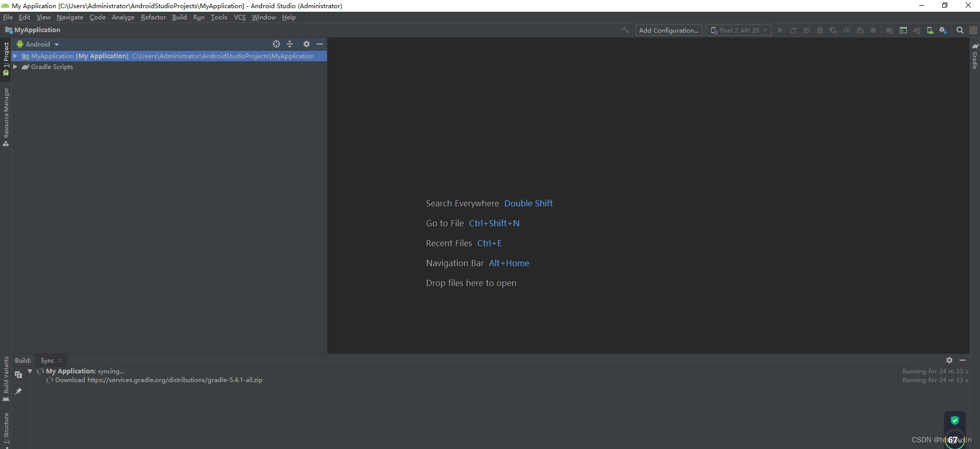Open the Window menu

pyautogui.click(x=264, y=17)
